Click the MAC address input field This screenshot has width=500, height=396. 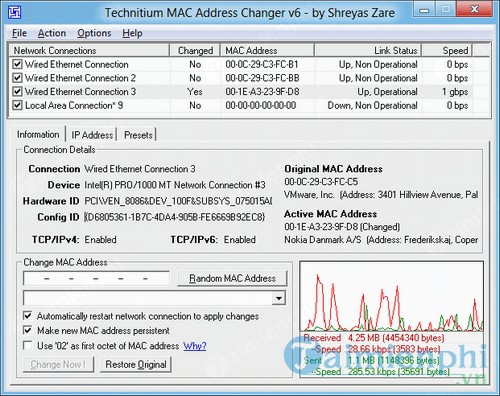96,278
